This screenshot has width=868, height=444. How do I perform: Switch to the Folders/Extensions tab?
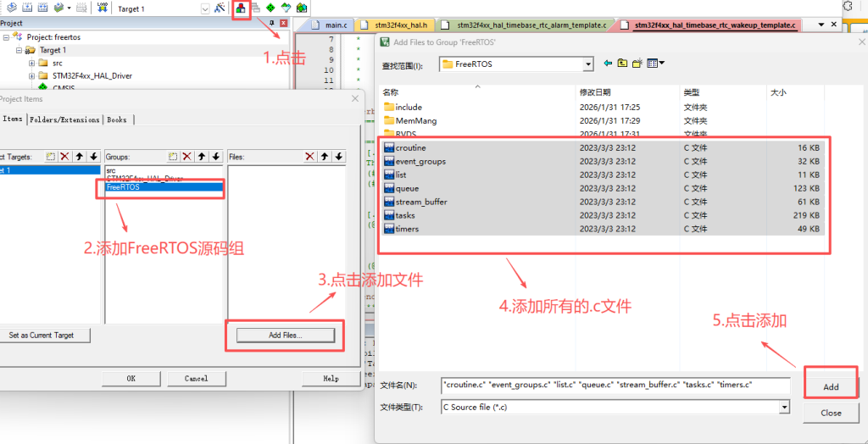point(64,119)
